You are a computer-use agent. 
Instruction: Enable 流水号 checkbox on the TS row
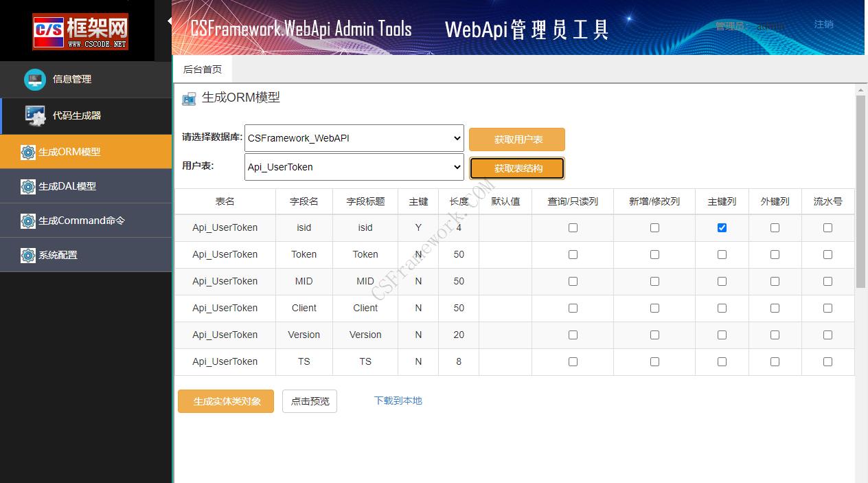(x=827, y=361)
